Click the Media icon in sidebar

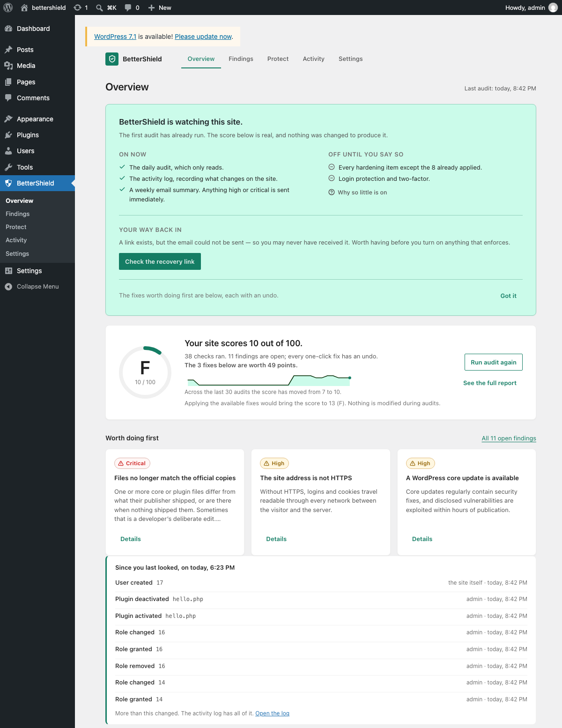pyautogui.click(x=8, y=66)
